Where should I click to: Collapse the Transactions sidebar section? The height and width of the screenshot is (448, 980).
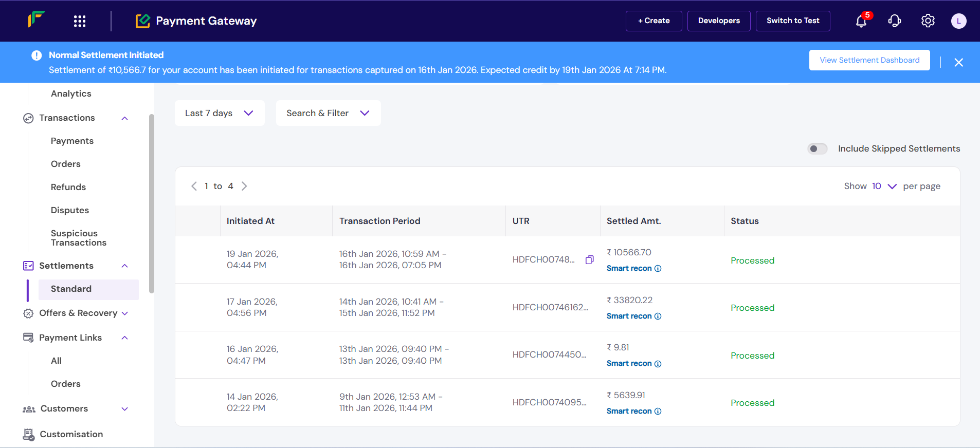point(124,118)
